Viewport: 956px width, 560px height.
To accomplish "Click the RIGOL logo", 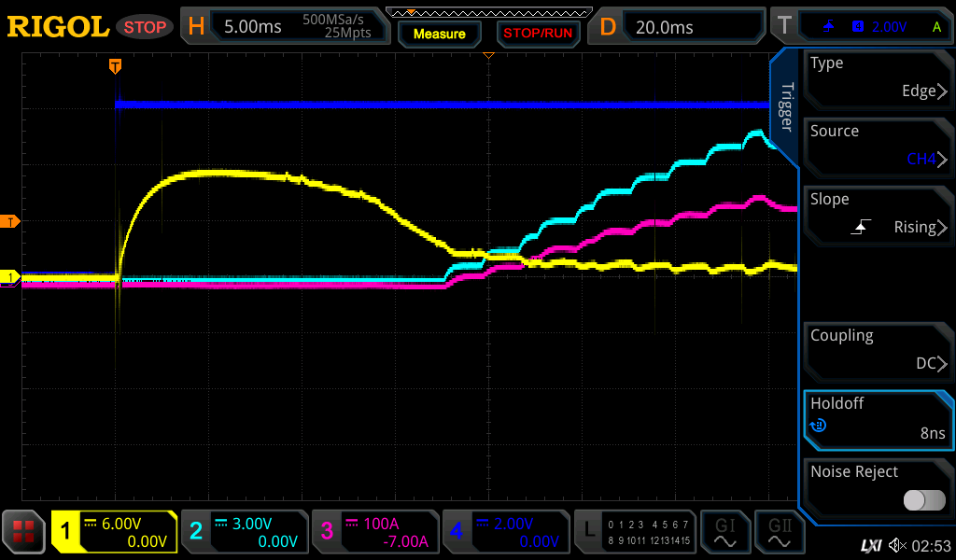I will click(58, 27).
